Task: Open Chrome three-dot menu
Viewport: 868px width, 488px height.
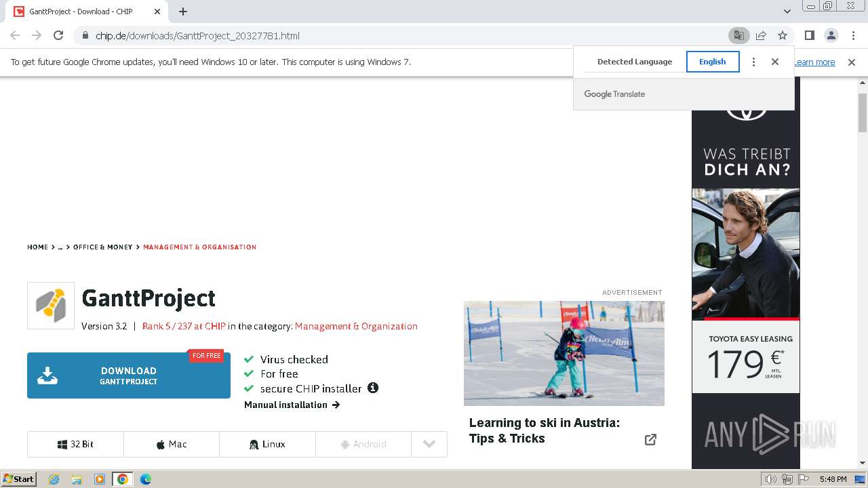Action: point(852,35)
